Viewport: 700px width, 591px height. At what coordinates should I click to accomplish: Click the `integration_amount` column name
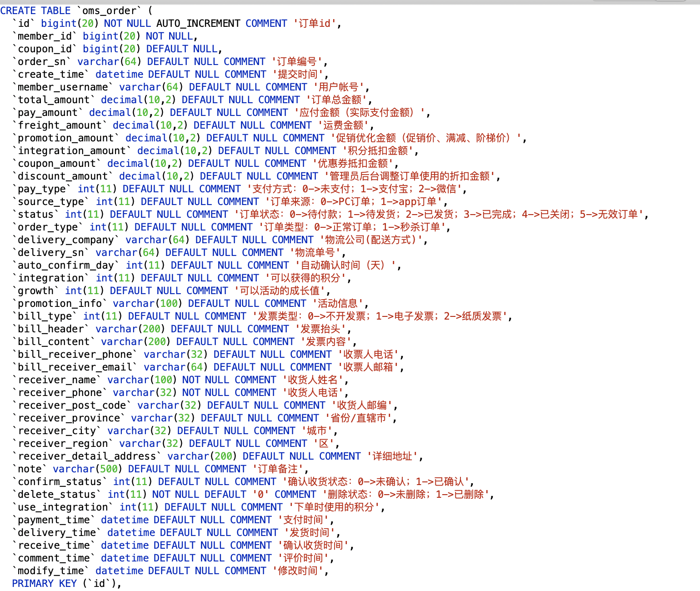point(72,150)
